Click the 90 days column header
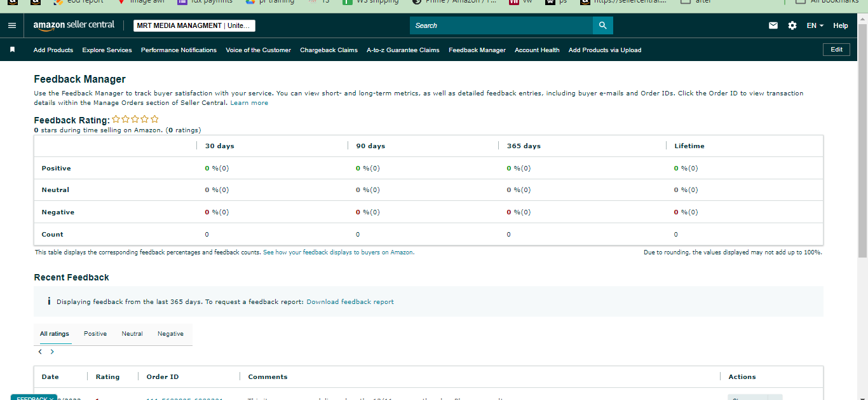 (x=370, y=146)
